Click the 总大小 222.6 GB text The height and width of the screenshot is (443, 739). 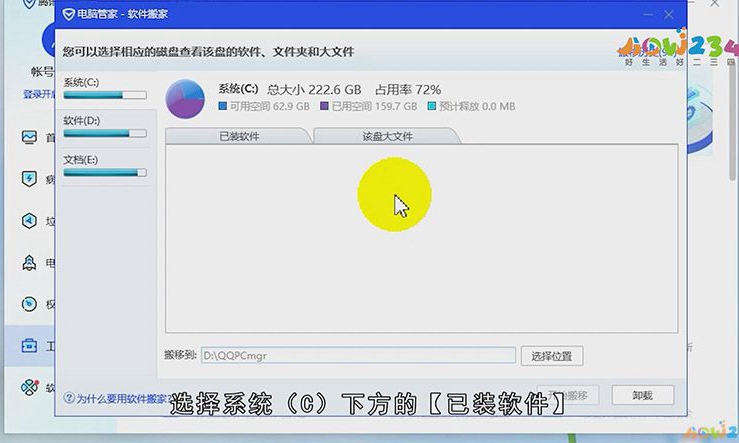314,90
